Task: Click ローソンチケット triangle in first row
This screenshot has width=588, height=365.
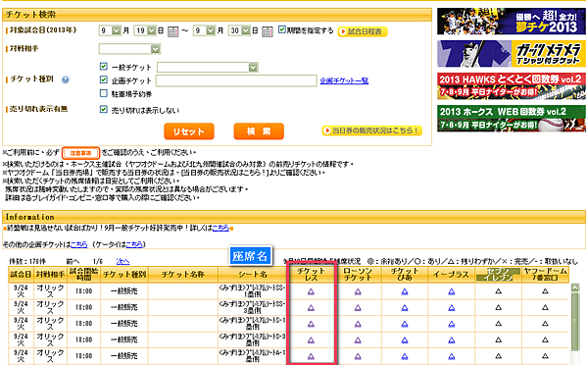Action: pos(358,291)
